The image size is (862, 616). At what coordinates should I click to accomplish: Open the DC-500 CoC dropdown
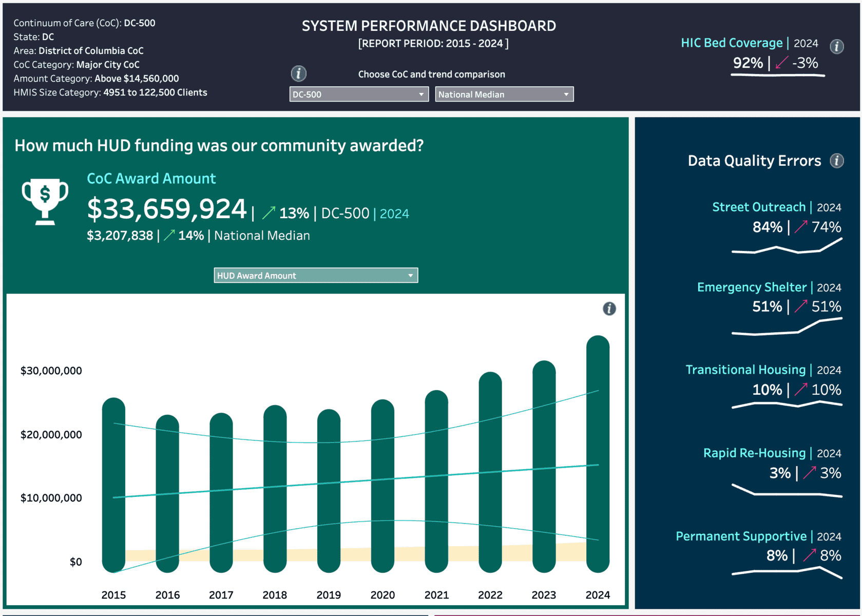(x=359, y=94)
